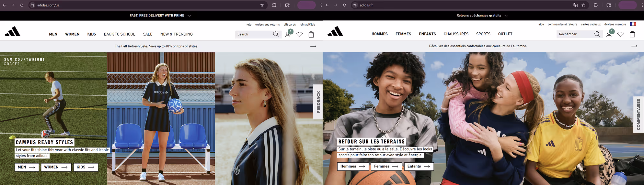Open the COMMENTAIRES side tab
The image size is (644, 185).
(638, 114)
